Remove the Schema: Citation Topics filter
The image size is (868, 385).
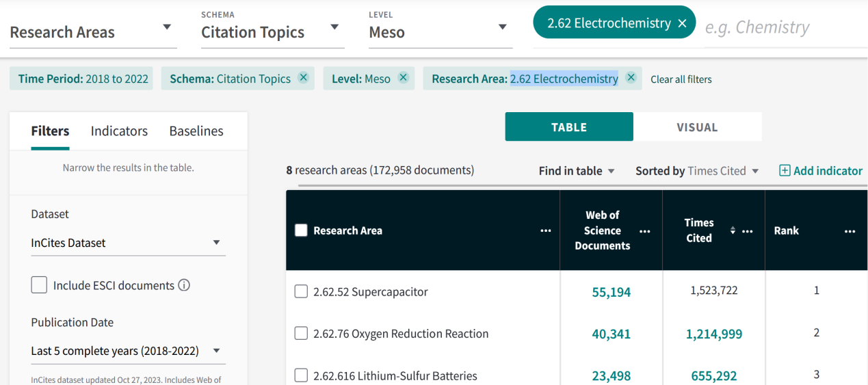(x=303, y=78)
